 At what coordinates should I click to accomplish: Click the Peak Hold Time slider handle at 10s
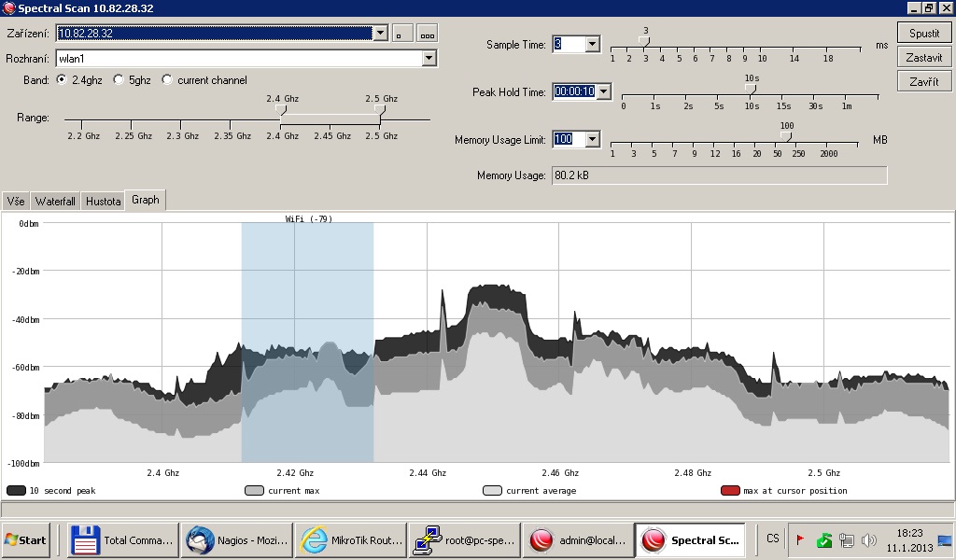coord(752,89)
